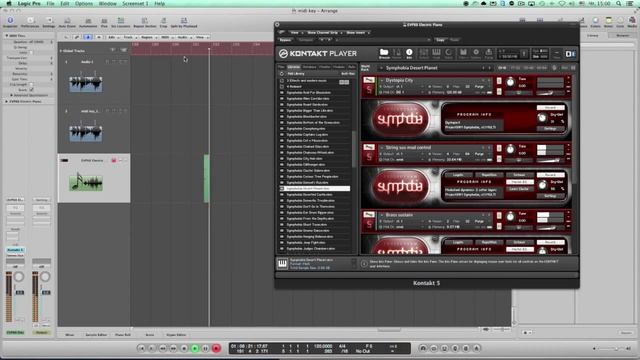This screenshot has width=640, height=360.
Task: Click the Preferences toolbar icon
Action: tap(30, 21)
